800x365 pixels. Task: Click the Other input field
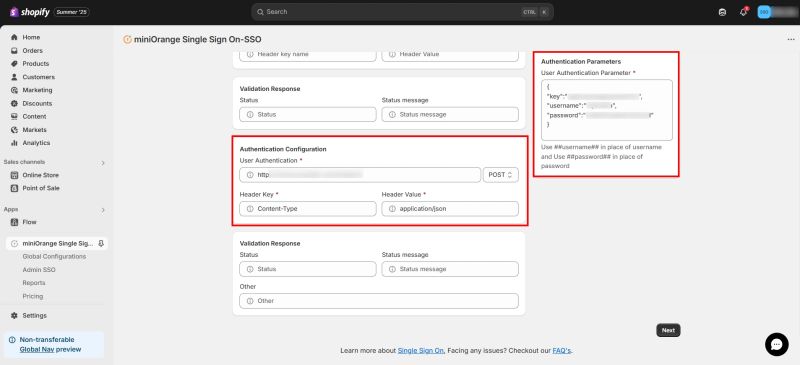click(379, 301)
